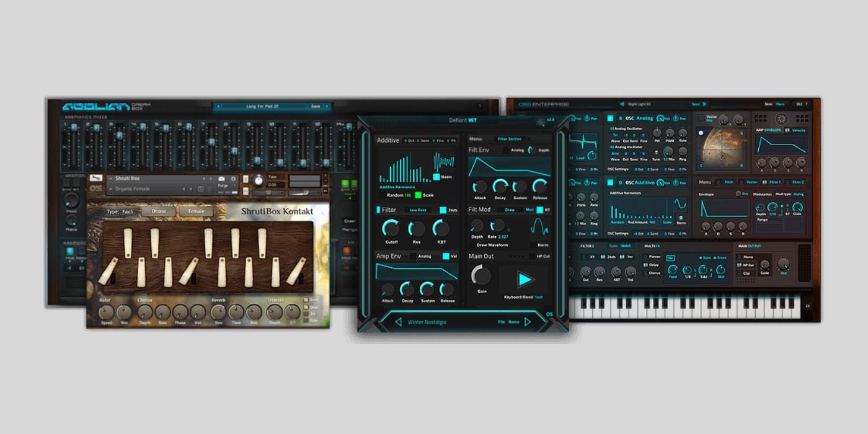Click the help question mark in OSS Enterprise

(x=807, y=104)
